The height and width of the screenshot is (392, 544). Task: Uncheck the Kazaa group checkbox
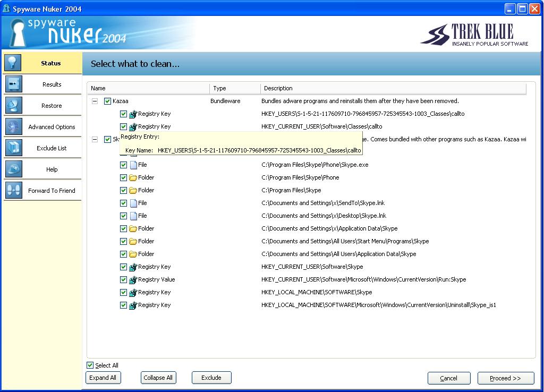(107, 101)
